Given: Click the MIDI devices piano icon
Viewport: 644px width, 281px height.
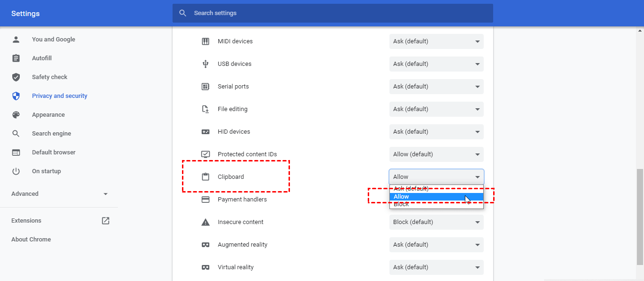Looking at the screenshot, I should [206, 41].
